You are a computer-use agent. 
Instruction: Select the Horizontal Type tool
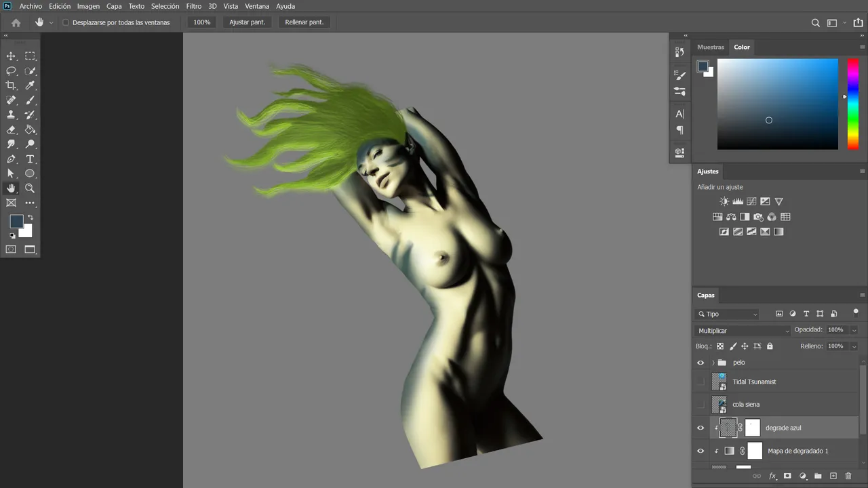(x=30, y=159)
